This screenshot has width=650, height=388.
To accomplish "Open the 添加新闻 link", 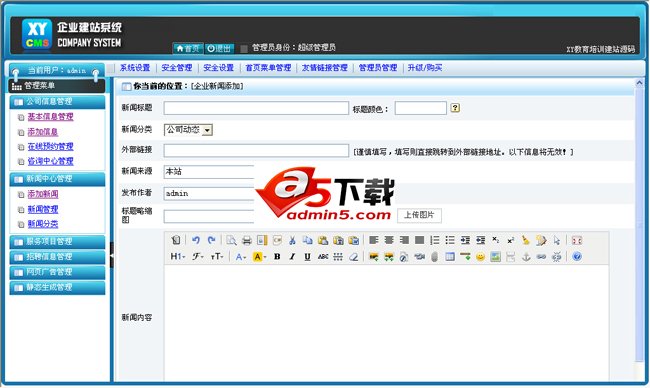I will tap(43, 194).
